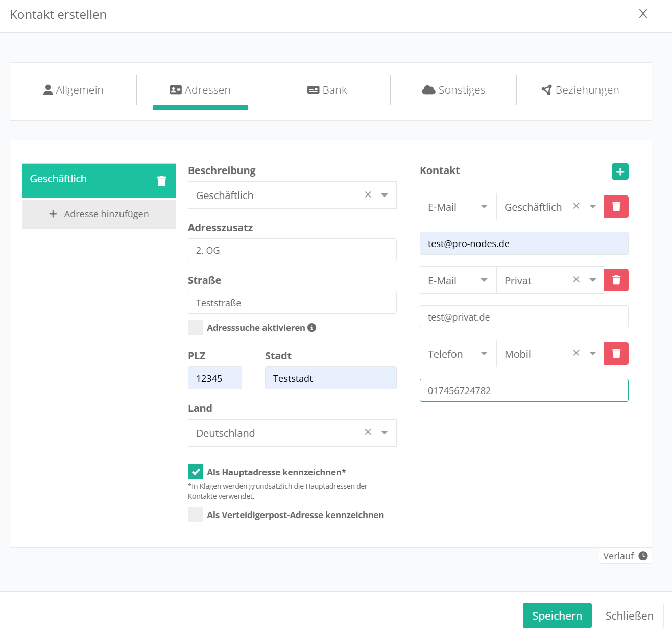This screenshot has height=638, width=672.
Task: Delete the Geschäftlich E-Mail contact row
Action: tap(616, 207)
